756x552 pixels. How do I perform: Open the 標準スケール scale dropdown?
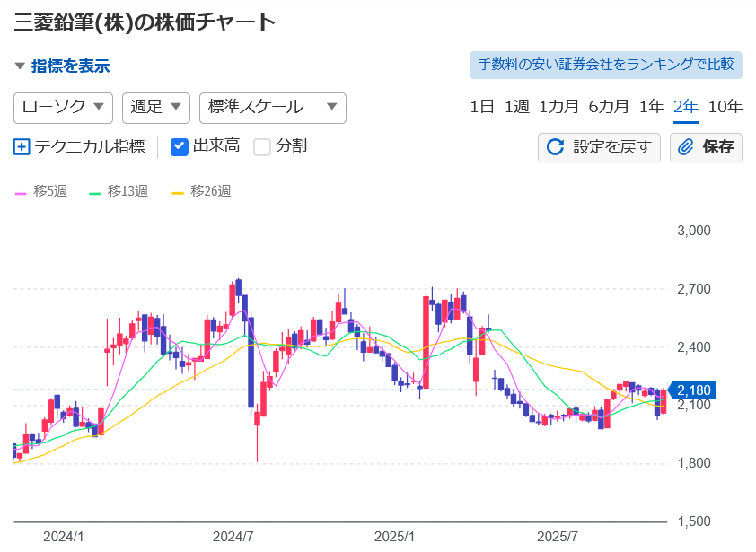tap(272, 107)
